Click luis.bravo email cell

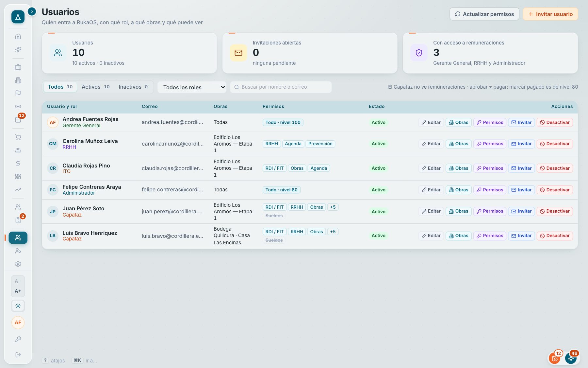pyautogui.click(x=172, y=236)
